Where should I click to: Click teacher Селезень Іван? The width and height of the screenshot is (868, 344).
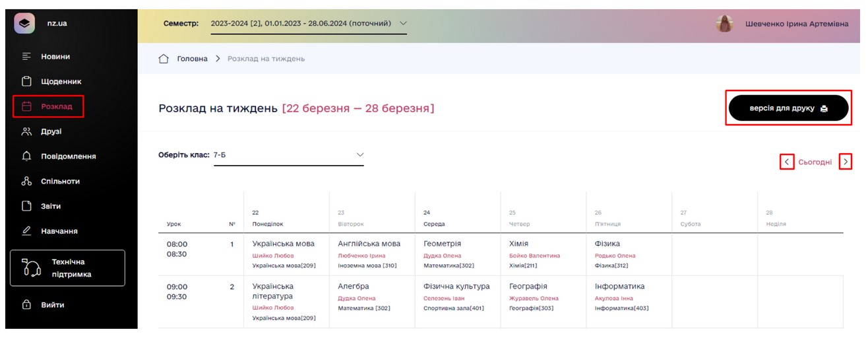click(x=444, y=298)
